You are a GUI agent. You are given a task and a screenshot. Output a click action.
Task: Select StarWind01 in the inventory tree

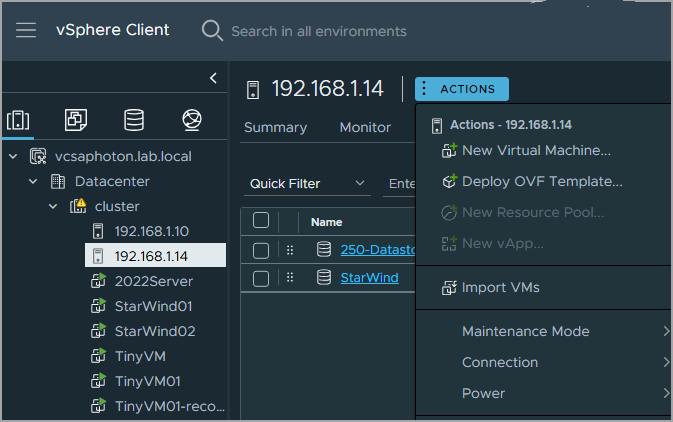(155, 306)
